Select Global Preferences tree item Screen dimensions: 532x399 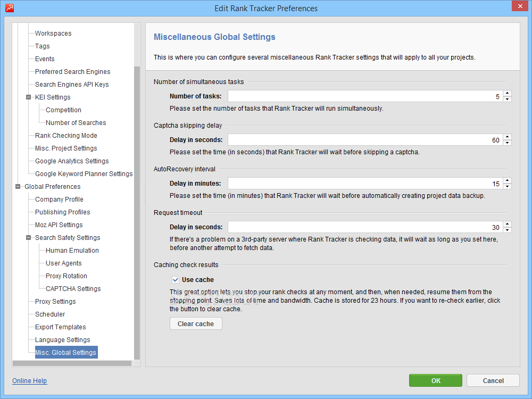(53, 187)
